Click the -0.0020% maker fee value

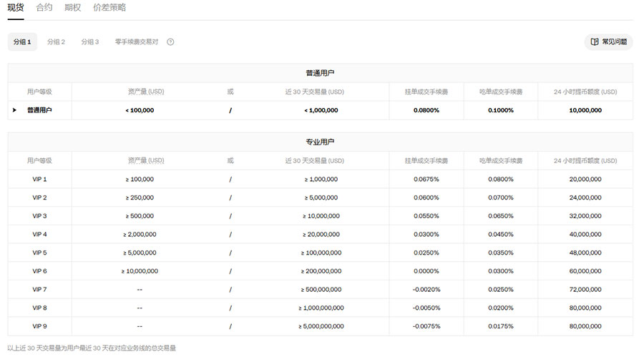pos(426,290)
